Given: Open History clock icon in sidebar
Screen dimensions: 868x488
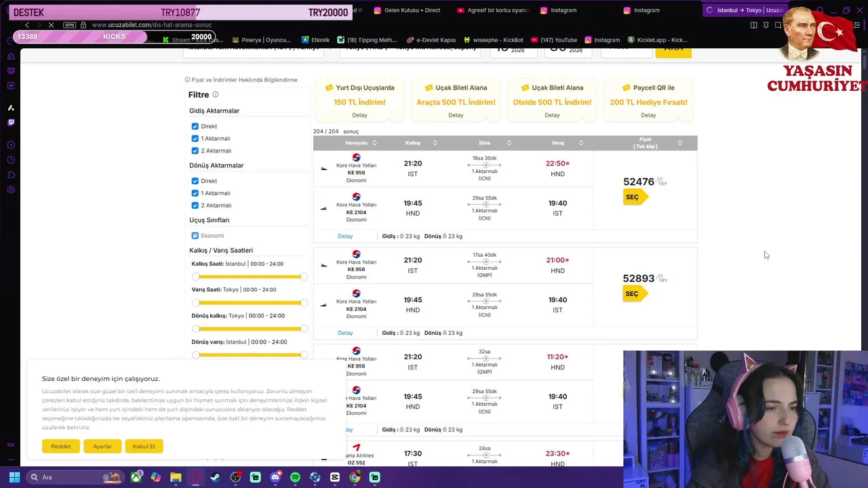Looking at the screenshot, I should coord(11,160).
